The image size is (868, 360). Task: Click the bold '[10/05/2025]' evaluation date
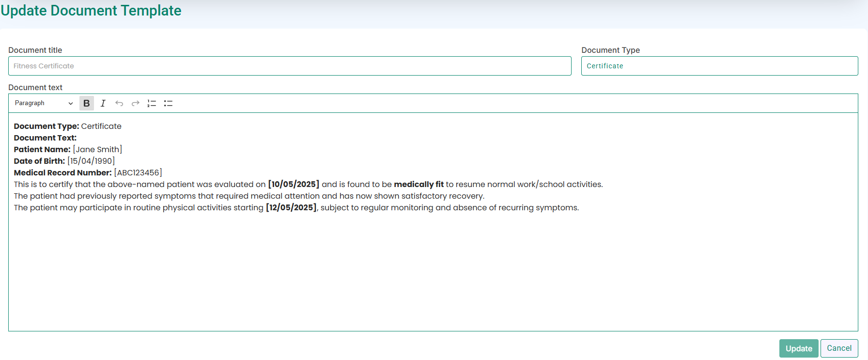(x=294, y=184)
